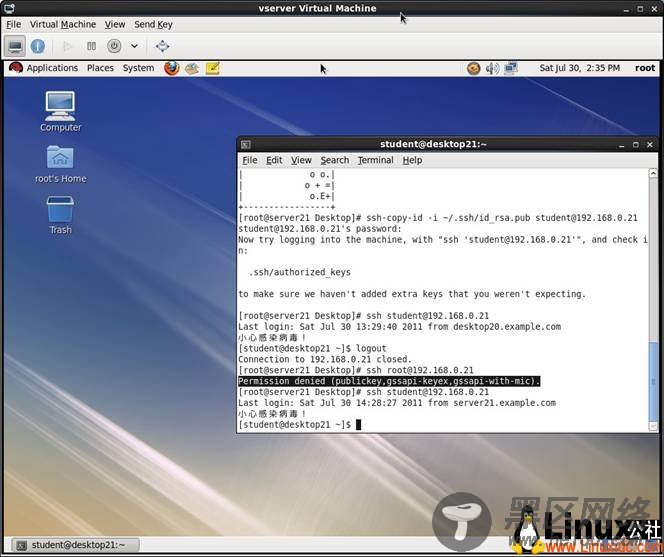This screenshot has height=557, width=664.
Task: Shut down the virtual machine power button
Action: coord(114,46)
